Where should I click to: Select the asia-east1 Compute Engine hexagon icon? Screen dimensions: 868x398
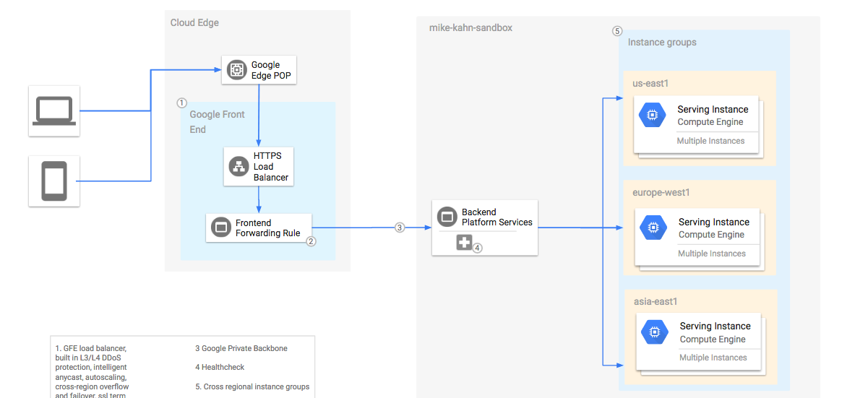[654, 332]
